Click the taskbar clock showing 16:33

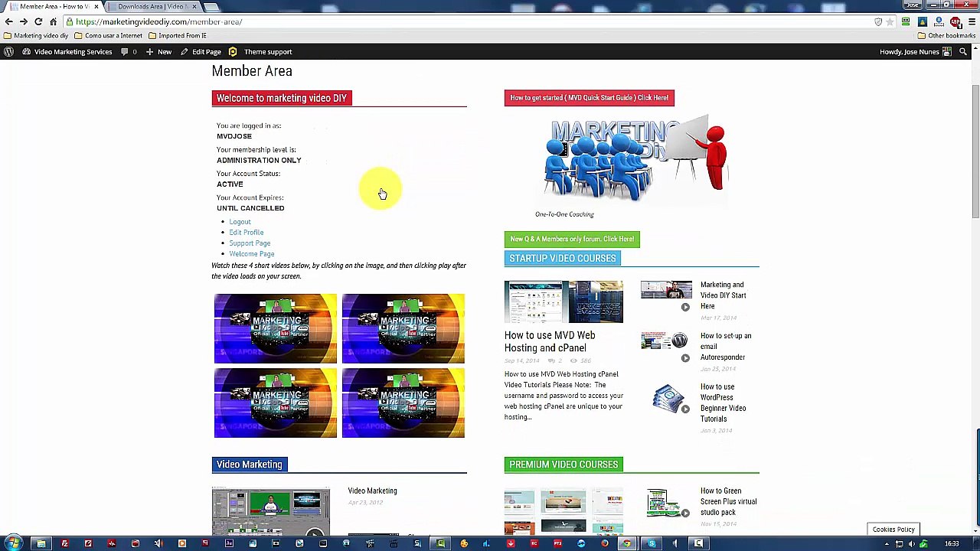click(952, 544)
